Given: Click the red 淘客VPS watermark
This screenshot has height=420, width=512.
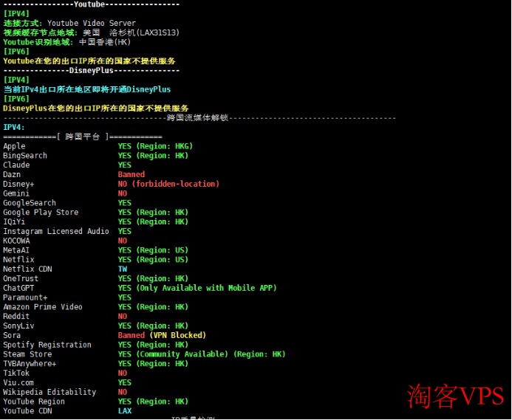Looking at the screenshot, I should pos(456,396).
